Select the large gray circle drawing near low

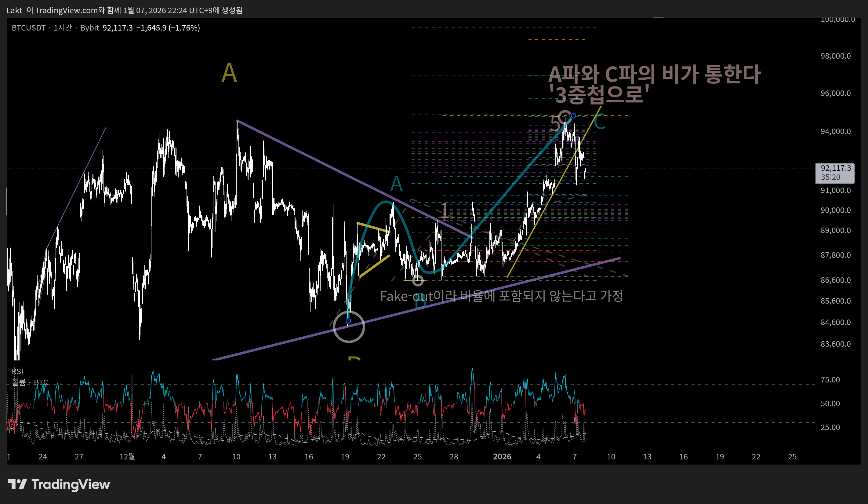click(349, 327)
